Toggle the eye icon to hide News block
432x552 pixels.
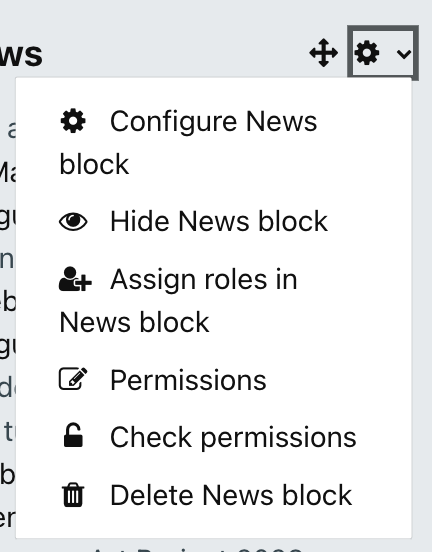pyautogui.click(x=73, y=221)
